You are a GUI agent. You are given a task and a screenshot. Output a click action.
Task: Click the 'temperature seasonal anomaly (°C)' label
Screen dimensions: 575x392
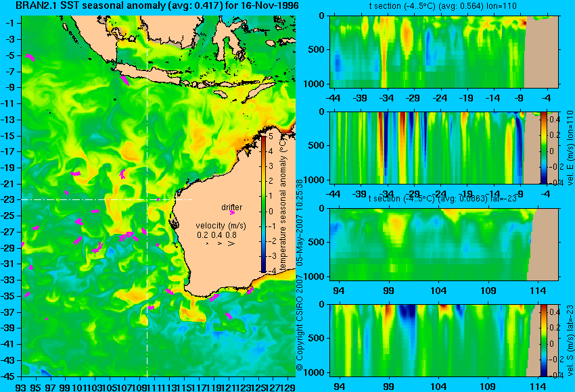283,205
